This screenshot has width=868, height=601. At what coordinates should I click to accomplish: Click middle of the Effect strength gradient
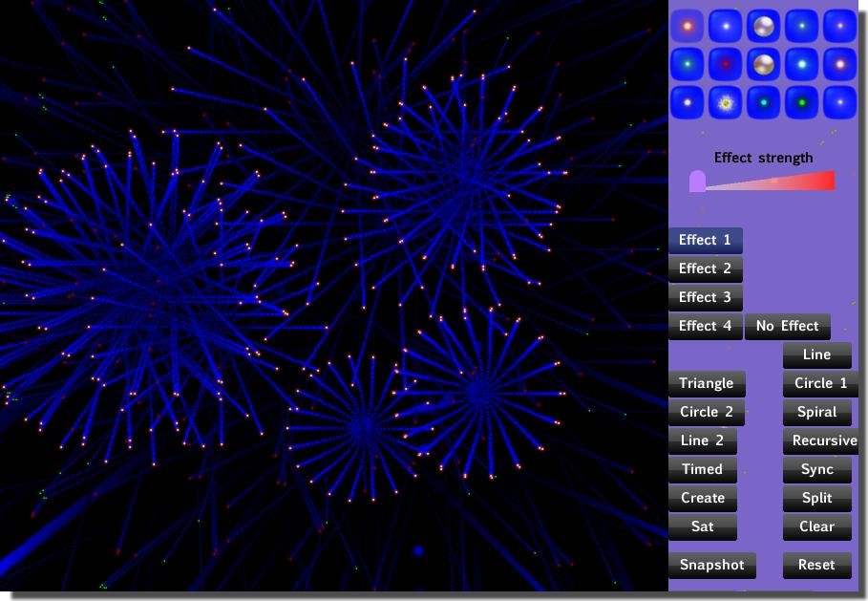(770, 182)
